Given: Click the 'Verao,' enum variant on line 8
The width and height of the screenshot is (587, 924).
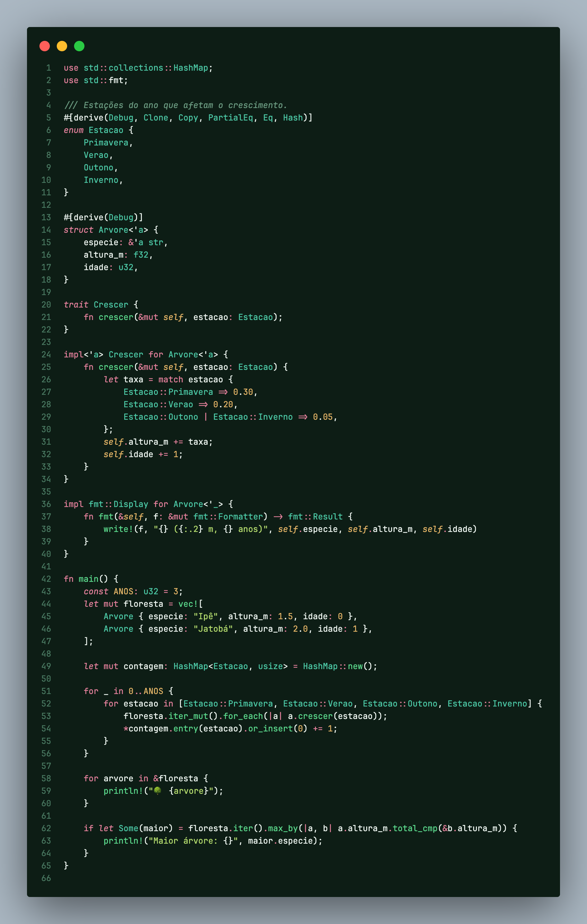Looking at the screenshot, I should (x=98, y=155).
